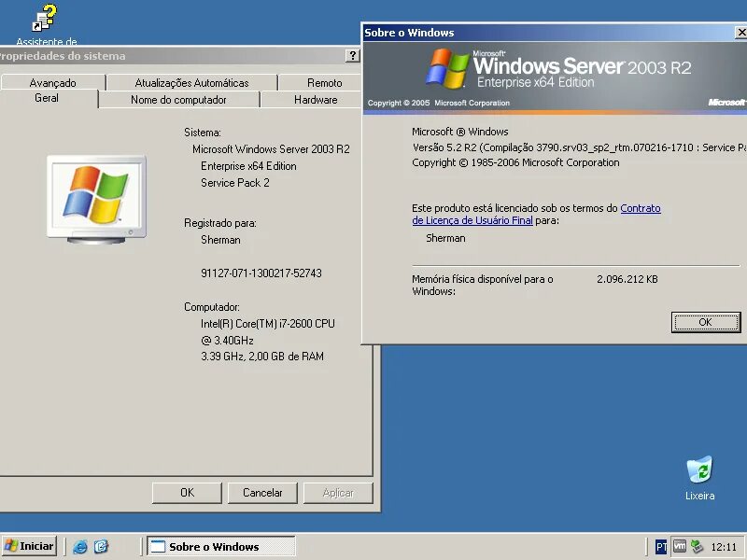Image resolution: width=747 pixels, height=560 pixels.
Task: Click Sherman under Registrado para
Action: [x=220, y=240]
